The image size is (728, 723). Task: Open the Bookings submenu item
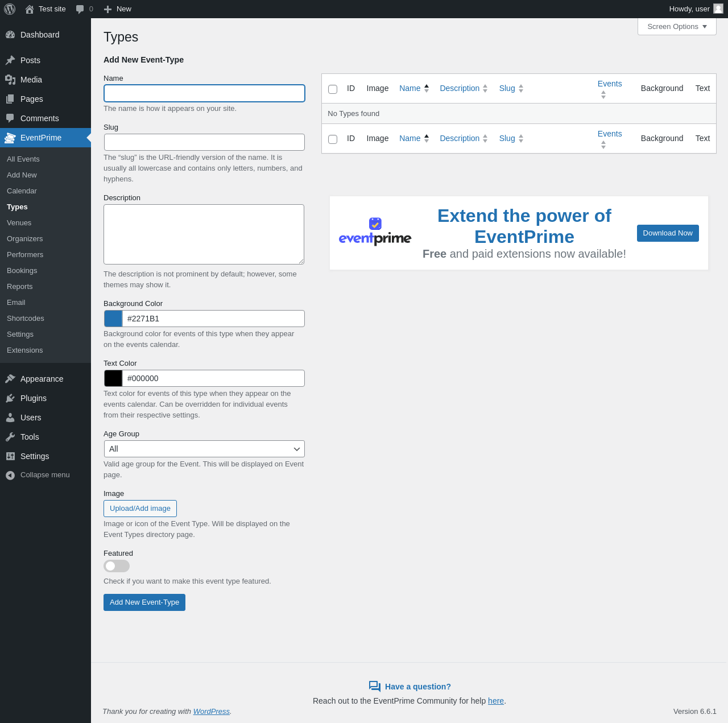click(x=22, y=271)
